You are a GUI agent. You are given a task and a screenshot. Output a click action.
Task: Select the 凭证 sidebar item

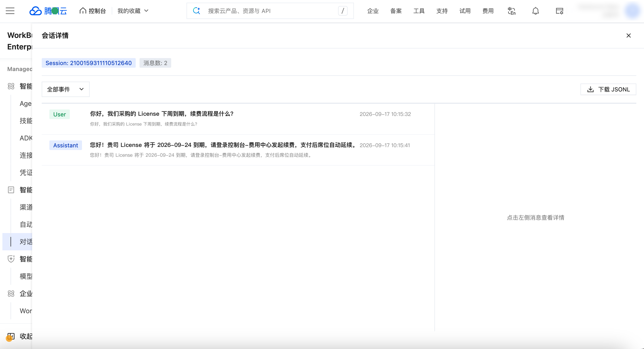(x=26, y=173)
